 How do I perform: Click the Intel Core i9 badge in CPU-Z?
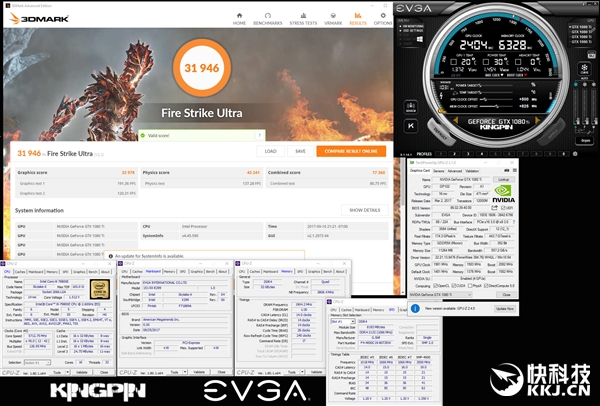tap(100, 289)
